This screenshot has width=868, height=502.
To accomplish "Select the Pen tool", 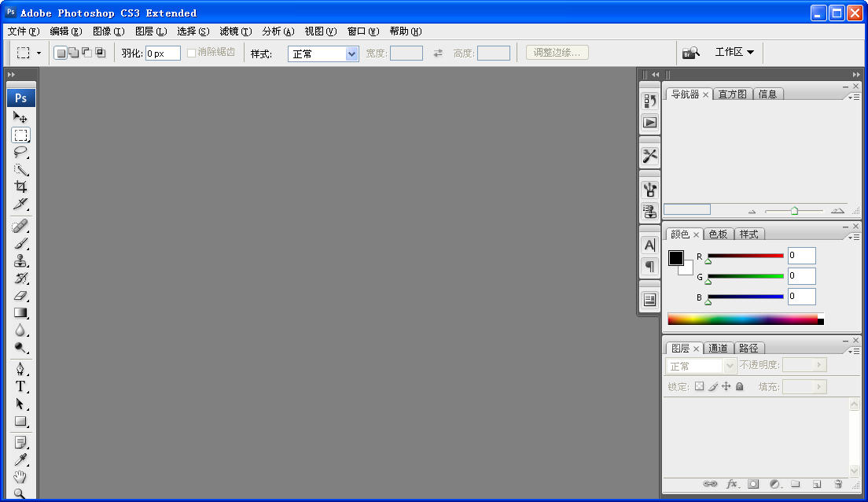I will click(x=20, y=369).
